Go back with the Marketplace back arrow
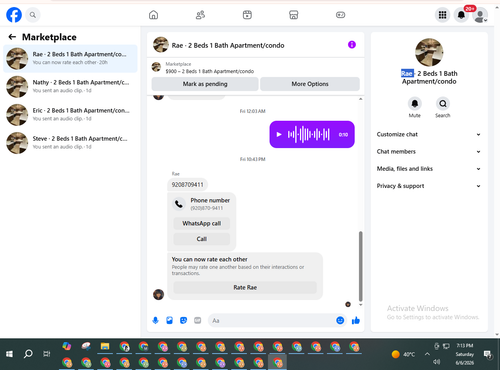Viewport: 500px width, 370px height. pos(12,37)
